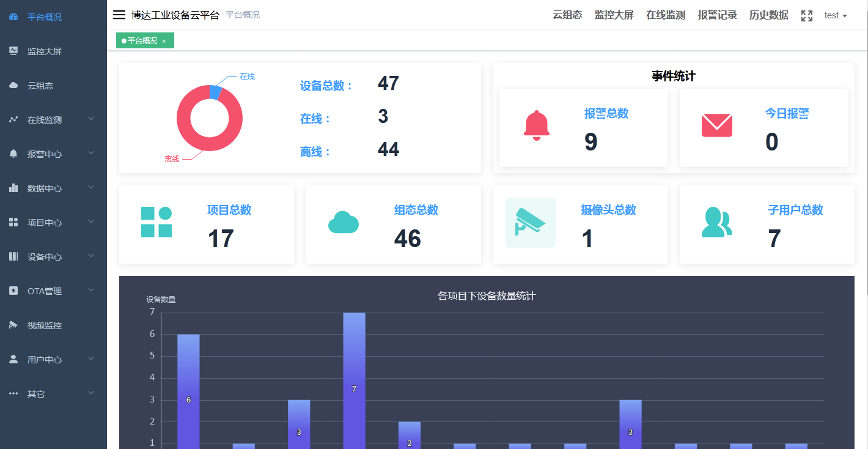Select 历史数据 in the top navigation
The image size is (868, 449).
point(768,15)
